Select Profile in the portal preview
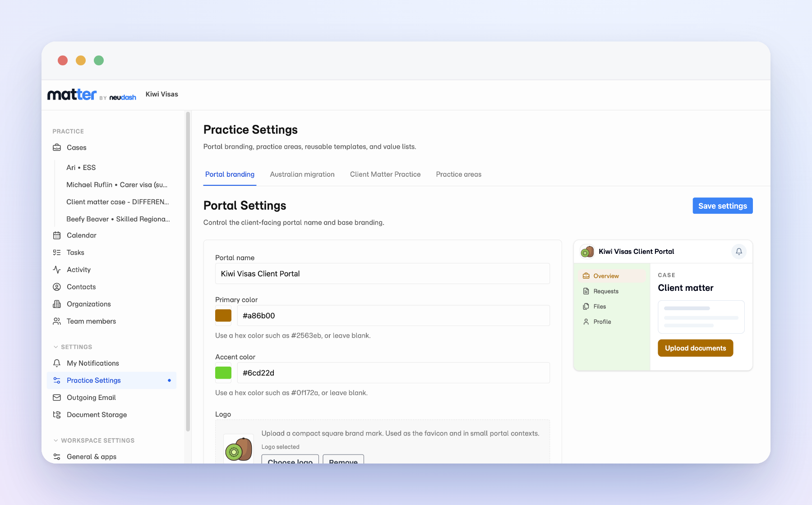The image size is (812, 505). tap(602, 322)
